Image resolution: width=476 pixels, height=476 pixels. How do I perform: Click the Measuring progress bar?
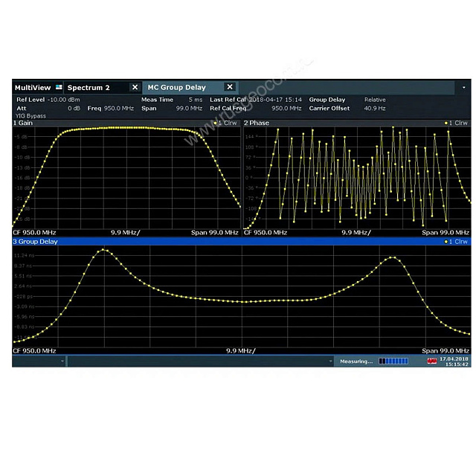(x=393, y=361)
